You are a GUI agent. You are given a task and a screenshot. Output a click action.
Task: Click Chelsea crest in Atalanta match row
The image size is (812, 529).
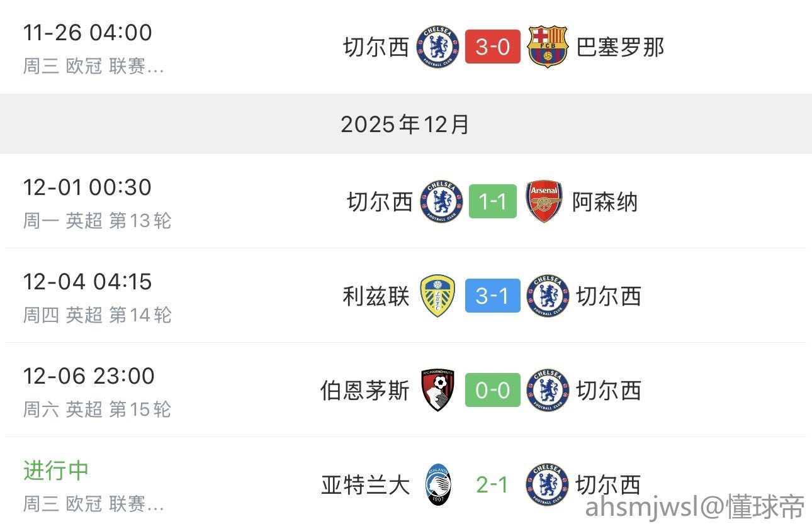pyautogui.click(x=548, y=484)
